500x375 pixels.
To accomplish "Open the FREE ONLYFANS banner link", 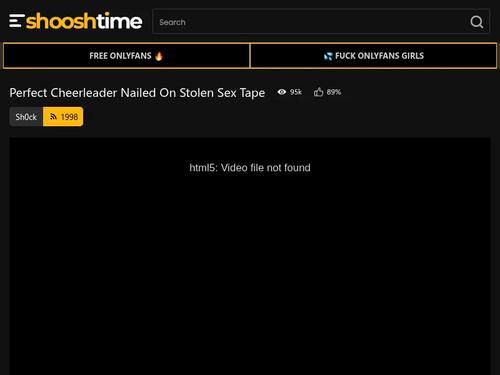I will 126,56.
